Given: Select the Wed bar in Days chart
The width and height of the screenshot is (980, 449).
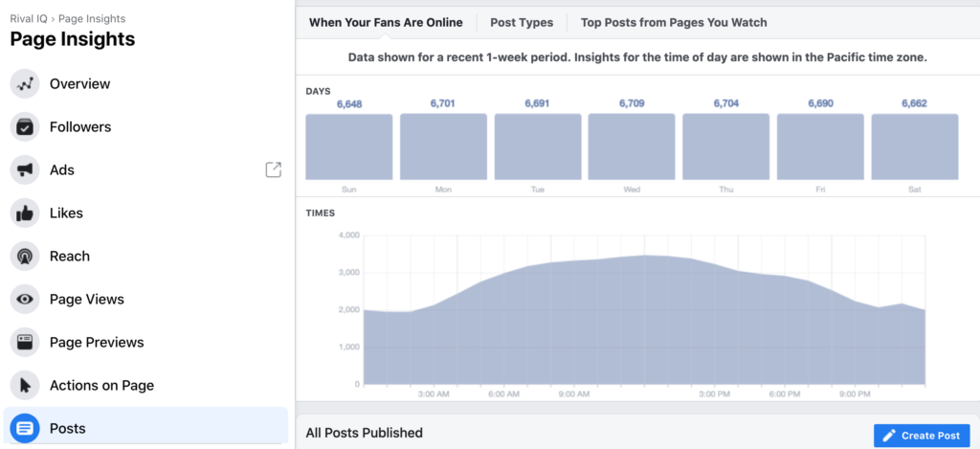Looking at the screenshot, I should pos(632,147).
